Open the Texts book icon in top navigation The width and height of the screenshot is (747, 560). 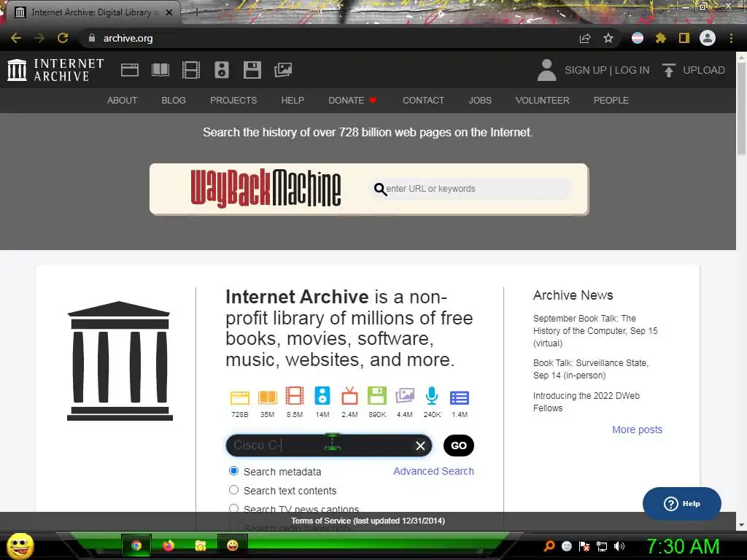coord(160,70)
